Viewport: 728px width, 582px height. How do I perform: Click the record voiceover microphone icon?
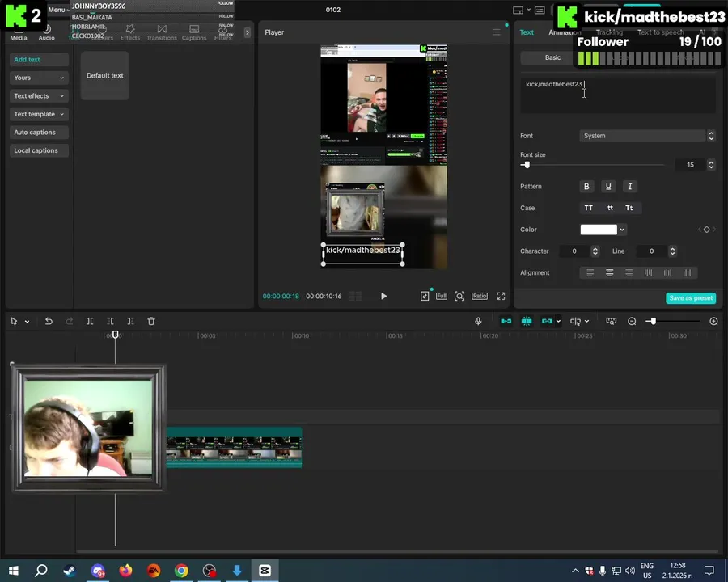pos(478,321)
